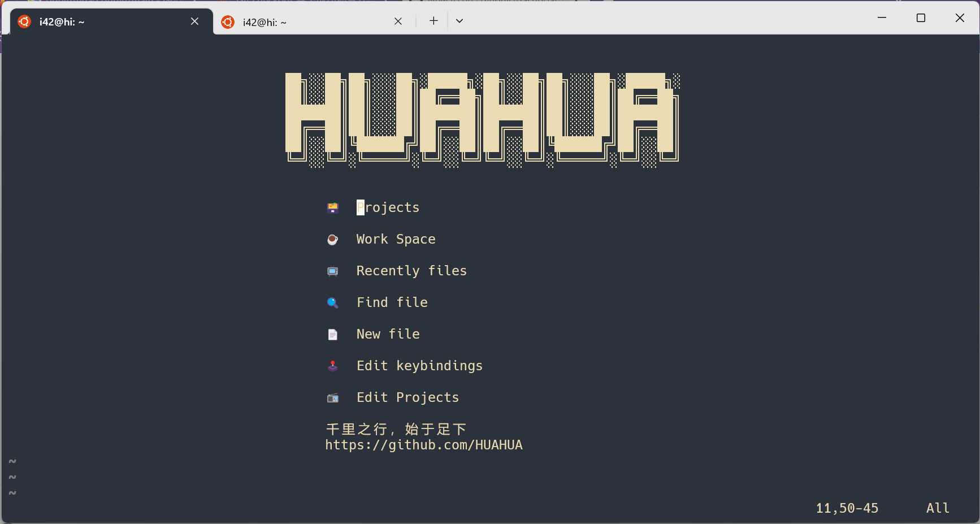Image resolution: width=980 pixels, height=524 pixels.
Task: Click the document icon beside New file
Action: 333,334
